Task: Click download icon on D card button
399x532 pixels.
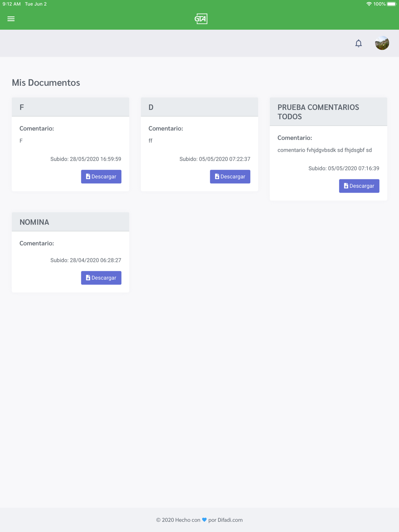Action: click(x=217, y=177)
